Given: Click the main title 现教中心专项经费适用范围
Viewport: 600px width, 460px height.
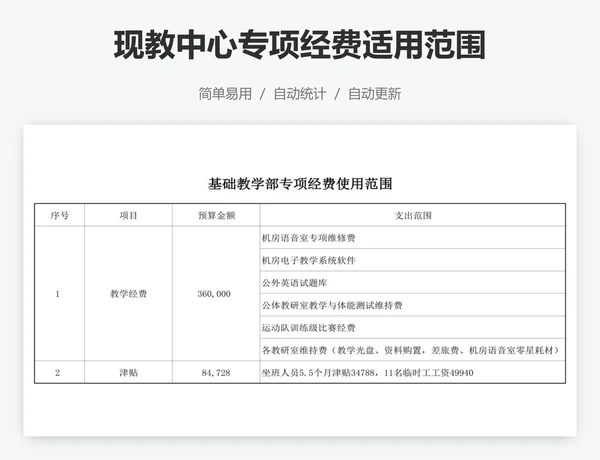Looking at the screenshot, I should 300,45.
